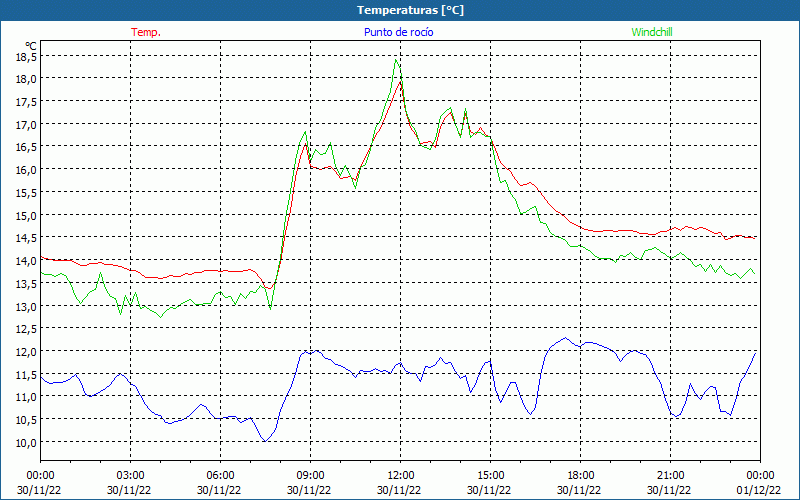Screen dimensions: 800x500
Task: Click the 13,5 y-axis label
Action: [x=26, y=283]
